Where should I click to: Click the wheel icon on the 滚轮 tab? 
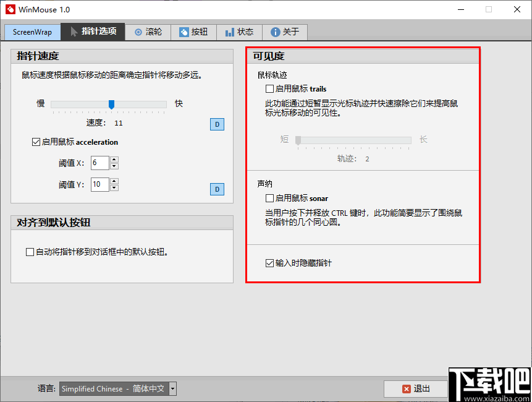pyautogui.click(x=138, y=32)
